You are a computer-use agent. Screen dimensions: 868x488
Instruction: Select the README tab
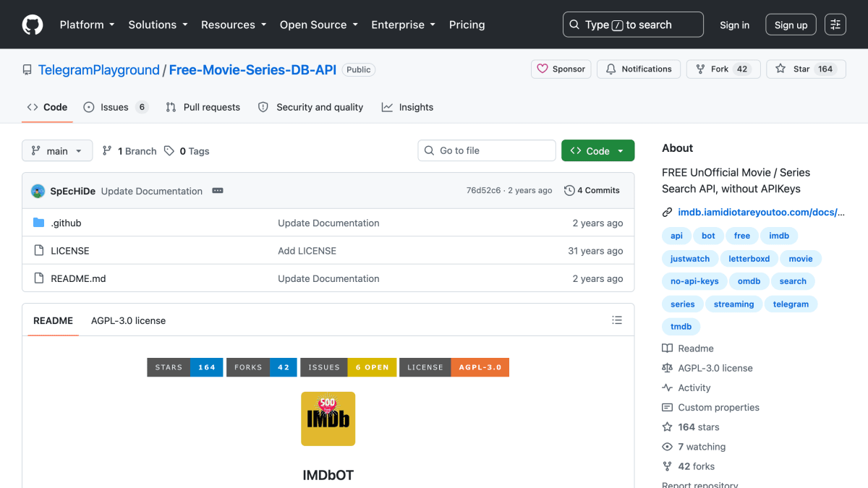(53, 320)
